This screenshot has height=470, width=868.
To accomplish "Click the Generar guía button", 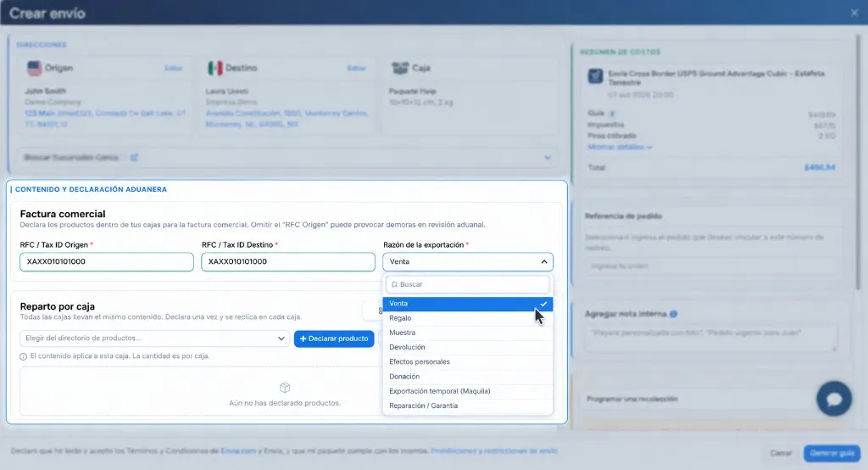I will [832, 453].
